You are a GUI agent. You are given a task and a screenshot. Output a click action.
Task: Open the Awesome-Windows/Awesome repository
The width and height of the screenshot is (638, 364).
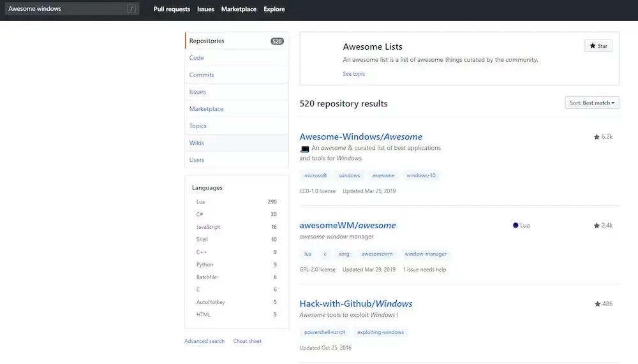[x=361, y=136]
